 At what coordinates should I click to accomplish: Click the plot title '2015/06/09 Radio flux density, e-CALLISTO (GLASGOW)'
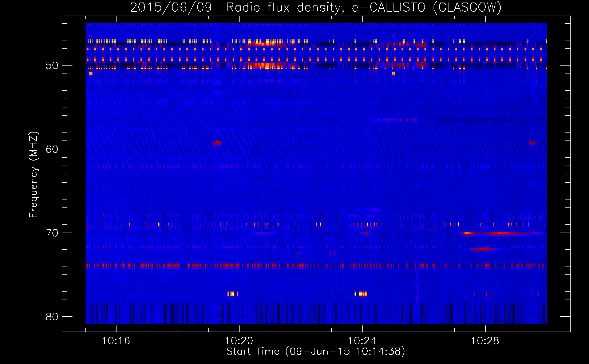pyautogui.click(x=316, y=7)
